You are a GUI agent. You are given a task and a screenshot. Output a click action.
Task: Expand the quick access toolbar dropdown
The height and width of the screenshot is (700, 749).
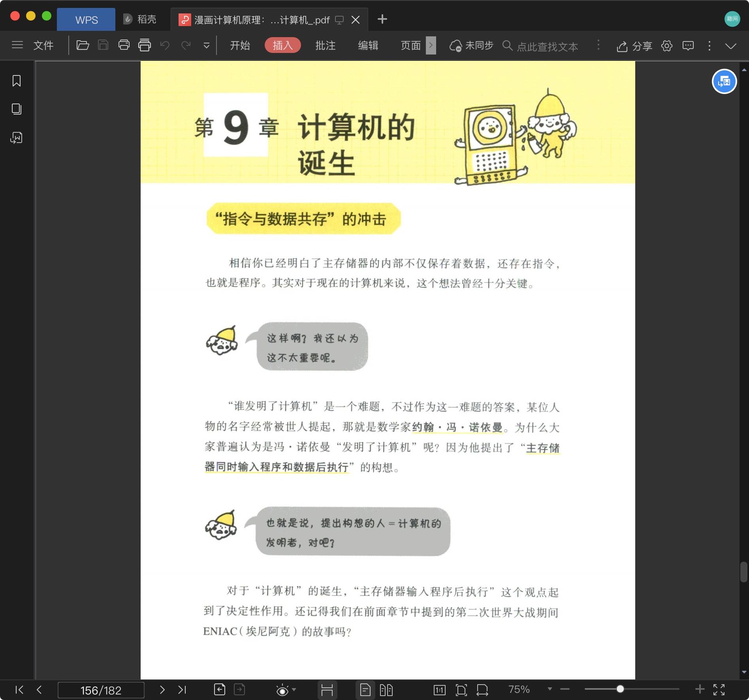point(206,46)
